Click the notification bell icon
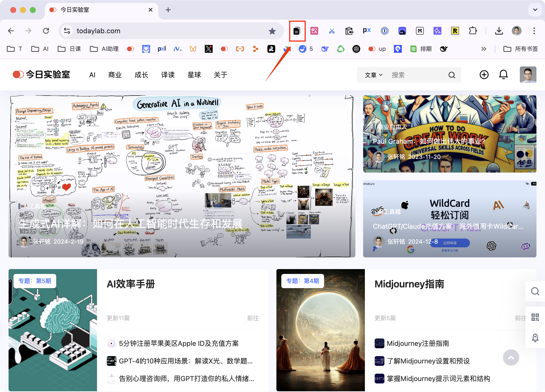545x392 pixels. pos(503,75)
